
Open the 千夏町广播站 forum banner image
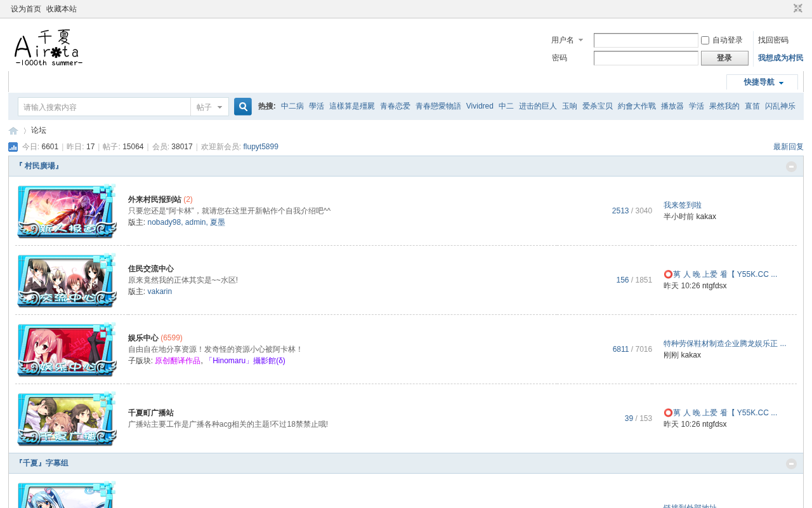(67, 419)
